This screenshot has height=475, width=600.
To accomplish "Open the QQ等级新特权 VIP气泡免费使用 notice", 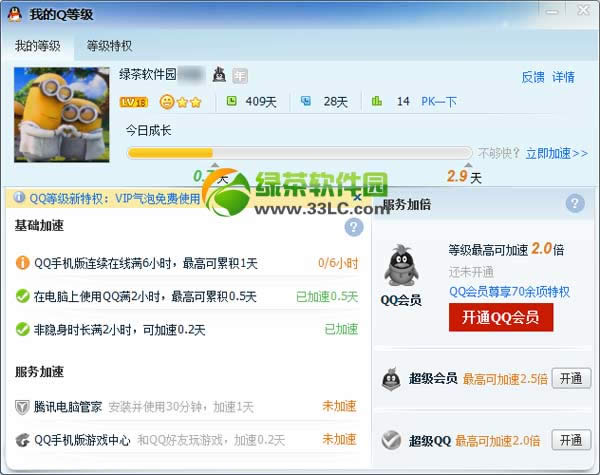I will (x=115, y=198).
